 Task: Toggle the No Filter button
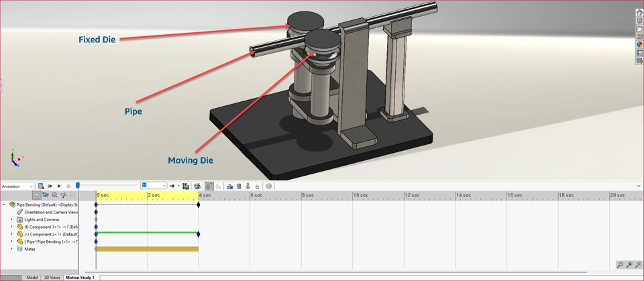[36, 195]
